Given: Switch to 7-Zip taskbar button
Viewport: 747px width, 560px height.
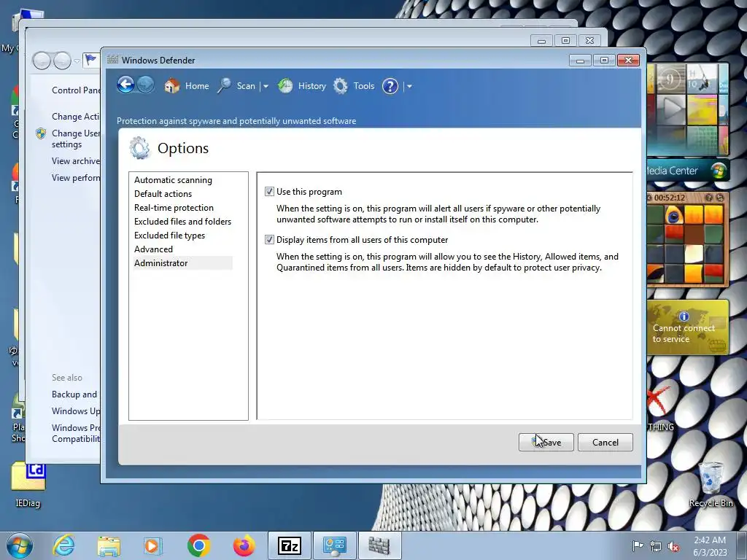Looking at the screenshot, I should 289,545.
